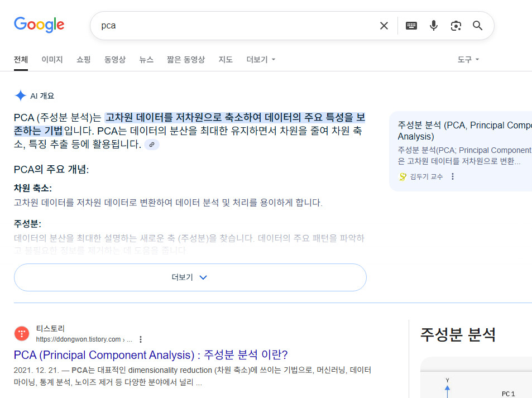Submit search with magnifying glass icon
The image size is (532, 398).
pos(477,26)
